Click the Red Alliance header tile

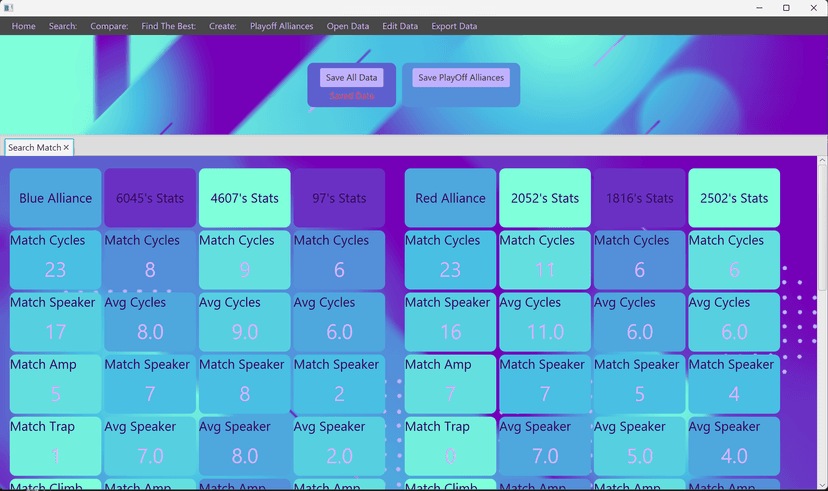(450, 198)
